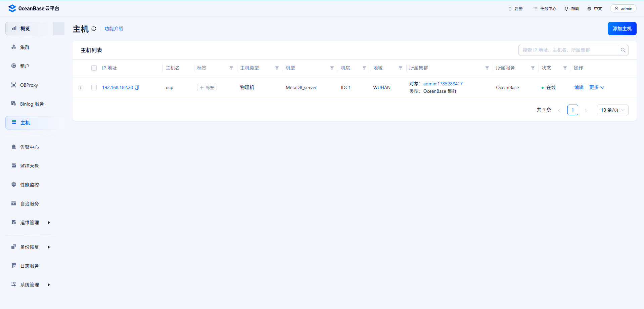The height and width of the screenshot is (309, 644).
Task: Add a tag with the + 标签 button
Action: (x=207, y=87)
